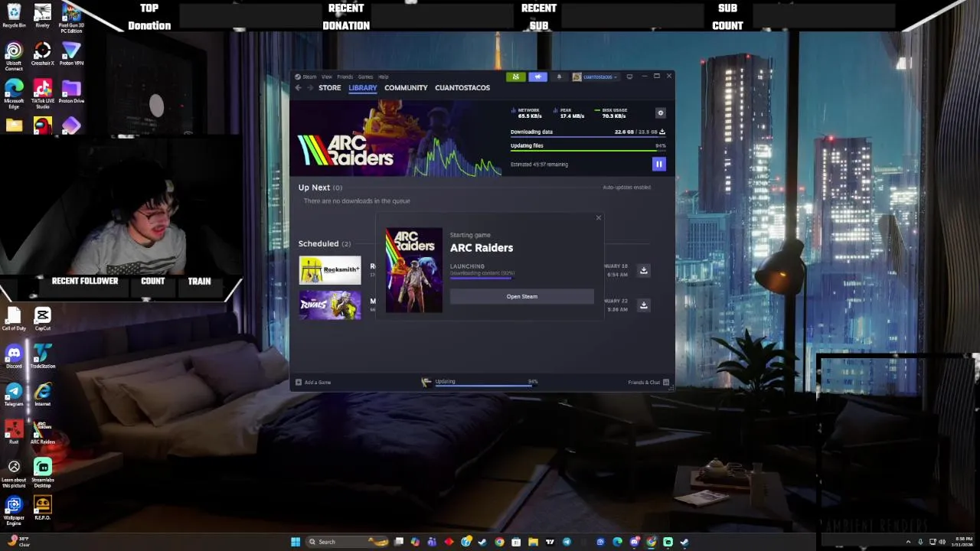
Task: Open Proton VPN desktop icon
Action: [x=71, y=54]
